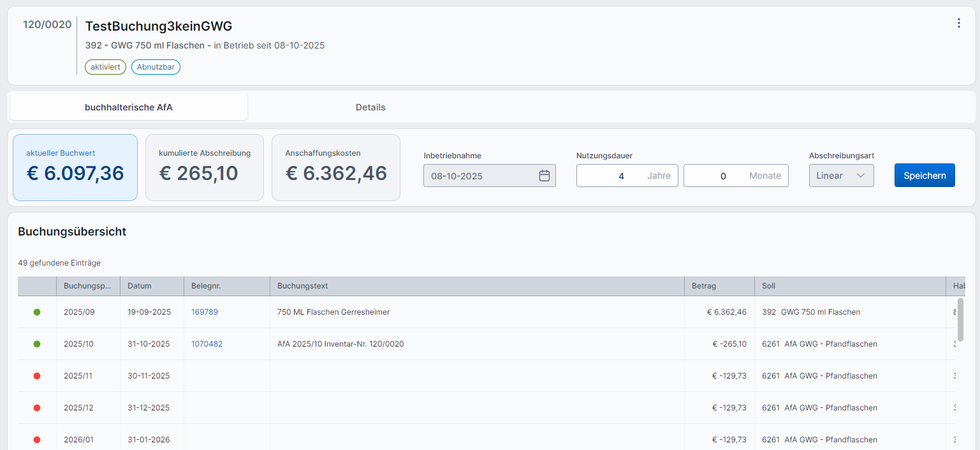Select the buchhalterische AfA tab

[x=129, y=107]
